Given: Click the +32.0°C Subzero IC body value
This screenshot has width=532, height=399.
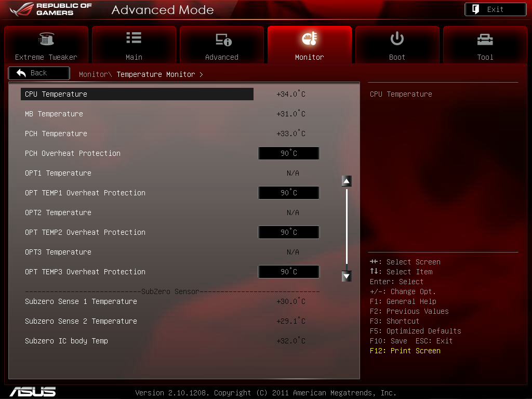Looking at the screenshot, I should click(x=291, y=341).
